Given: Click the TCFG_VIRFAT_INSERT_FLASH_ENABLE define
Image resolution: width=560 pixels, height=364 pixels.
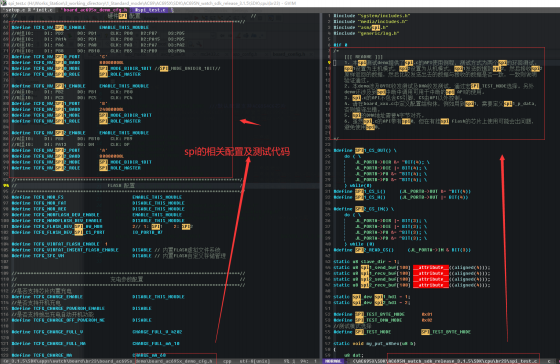Looking at the screenshot, I should 116,250.
